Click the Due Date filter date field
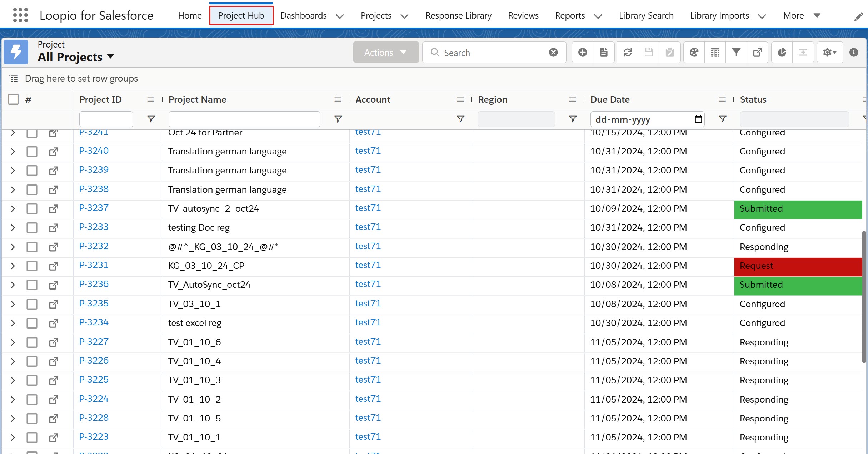This screenshot has height=454, width=868. (x=647, y=119)
